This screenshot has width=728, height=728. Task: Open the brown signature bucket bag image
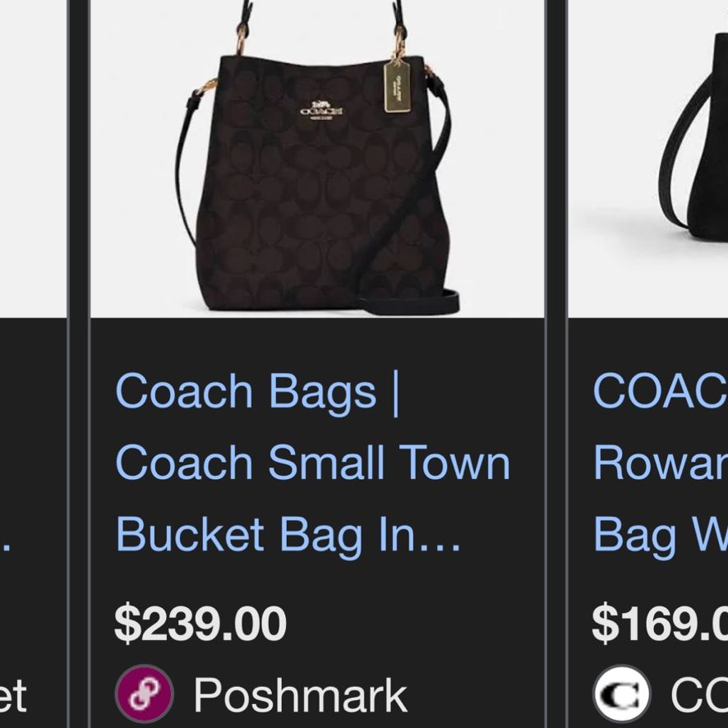(x=317, y=159)
